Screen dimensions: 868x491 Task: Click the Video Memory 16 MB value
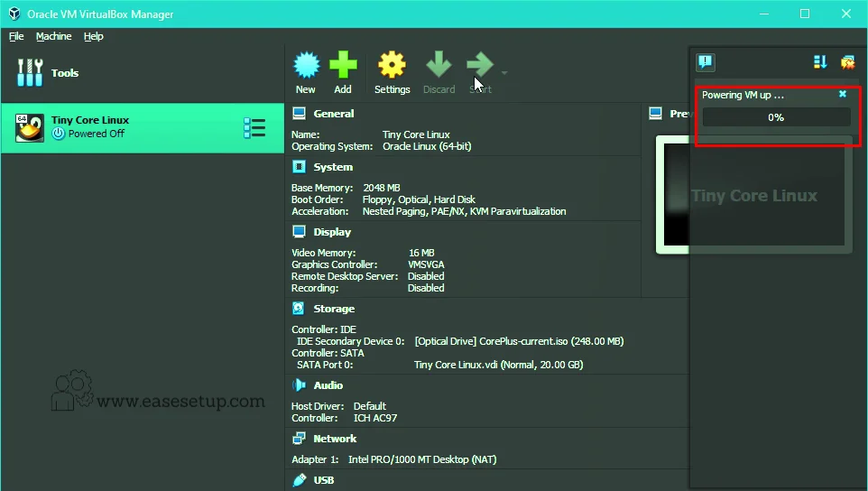coord(421,253)
